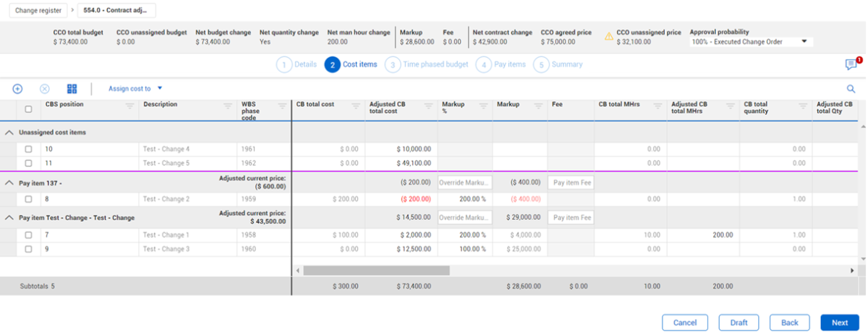This screenshot has height=332, width=868.
Task: Open the comments icon with notification badge
Action: point(851,65)
